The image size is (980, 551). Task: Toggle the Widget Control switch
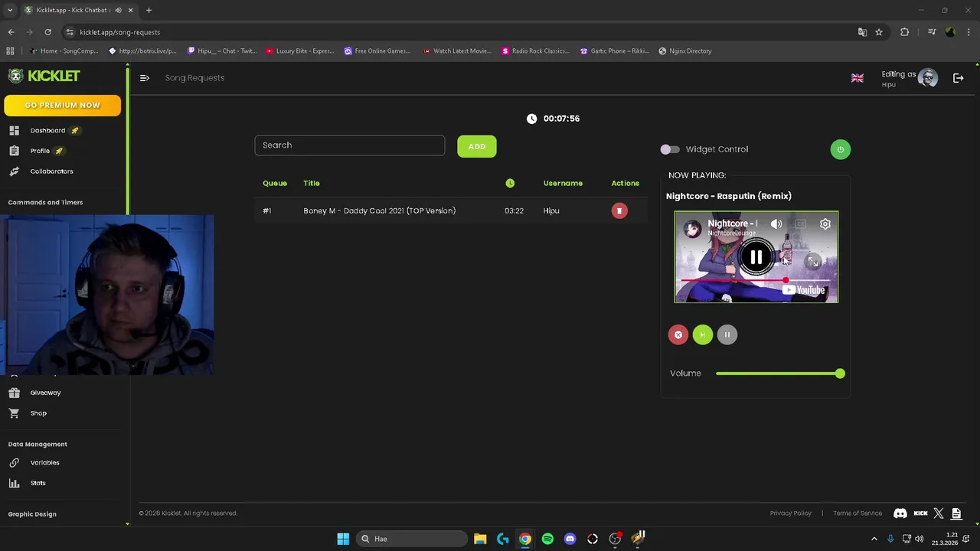pos(670,149)
